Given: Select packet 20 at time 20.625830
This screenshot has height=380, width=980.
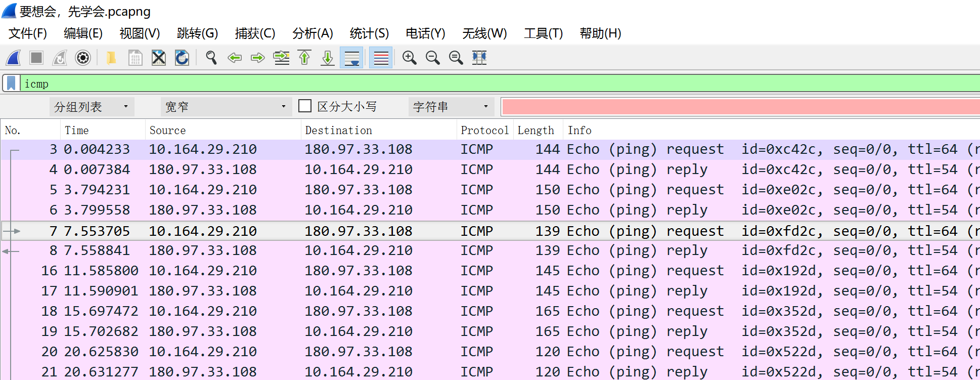Looking at the screenshot, I should pos(490,352).
